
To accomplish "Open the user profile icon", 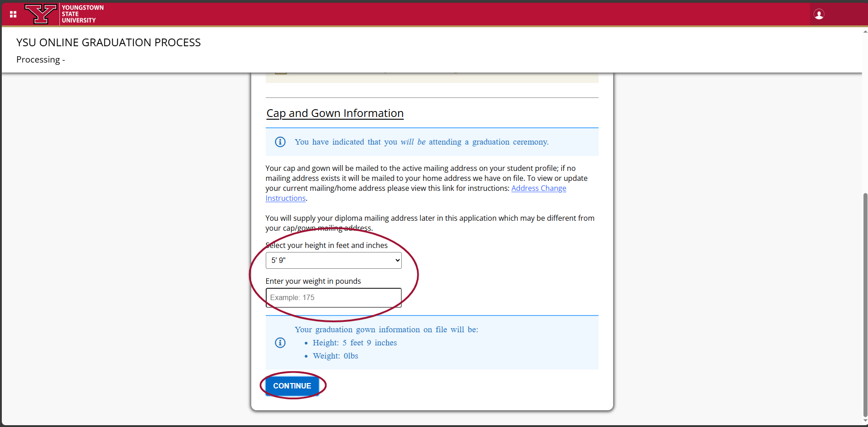I will [819, 15].
